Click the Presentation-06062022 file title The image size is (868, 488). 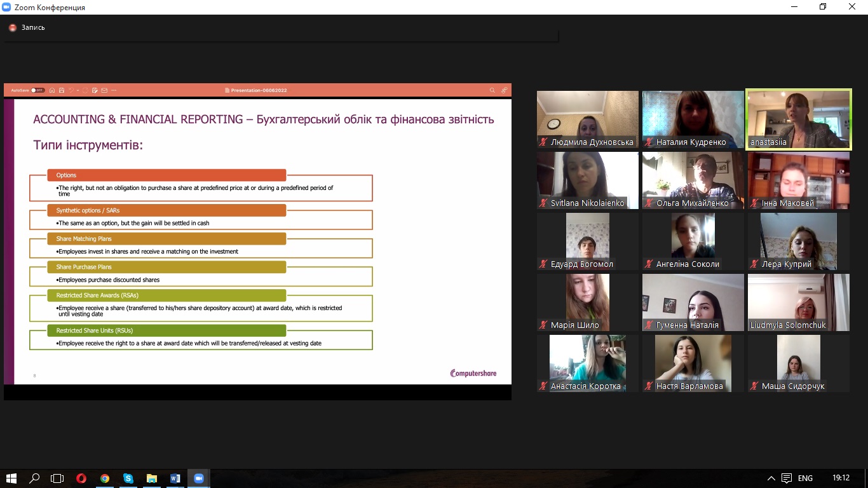tap(259, 90)
